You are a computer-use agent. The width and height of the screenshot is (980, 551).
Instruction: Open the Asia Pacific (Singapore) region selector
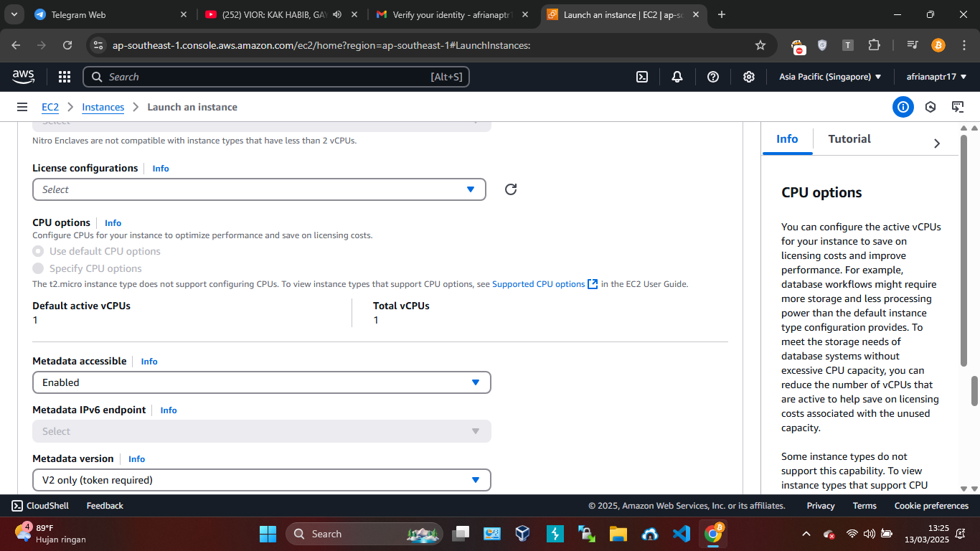831,77
